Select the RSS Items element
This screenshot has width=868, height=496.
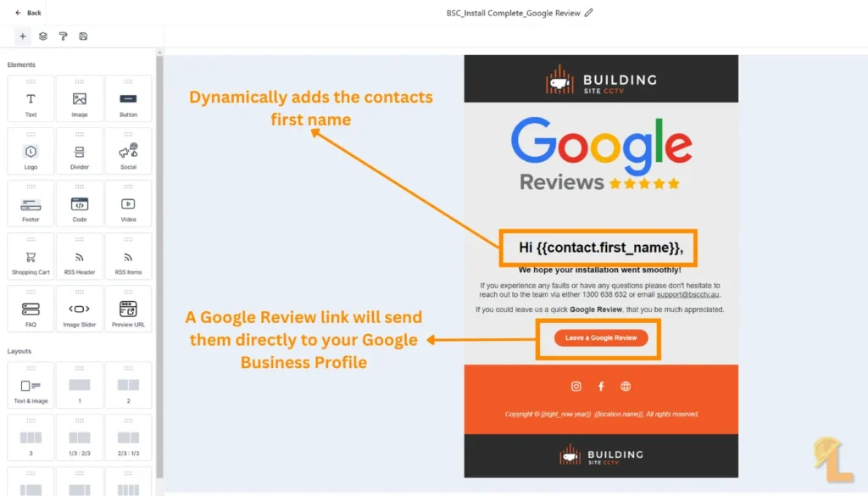point(129,256)
